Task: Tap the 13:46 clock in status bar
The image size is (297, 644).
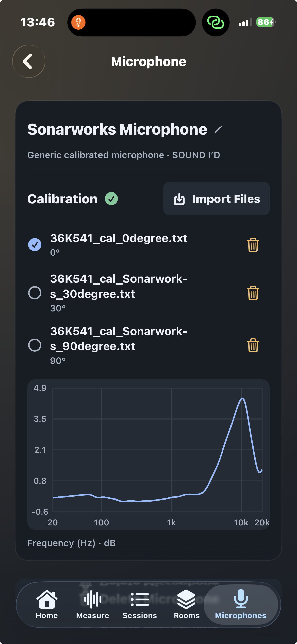Action: 38,22
